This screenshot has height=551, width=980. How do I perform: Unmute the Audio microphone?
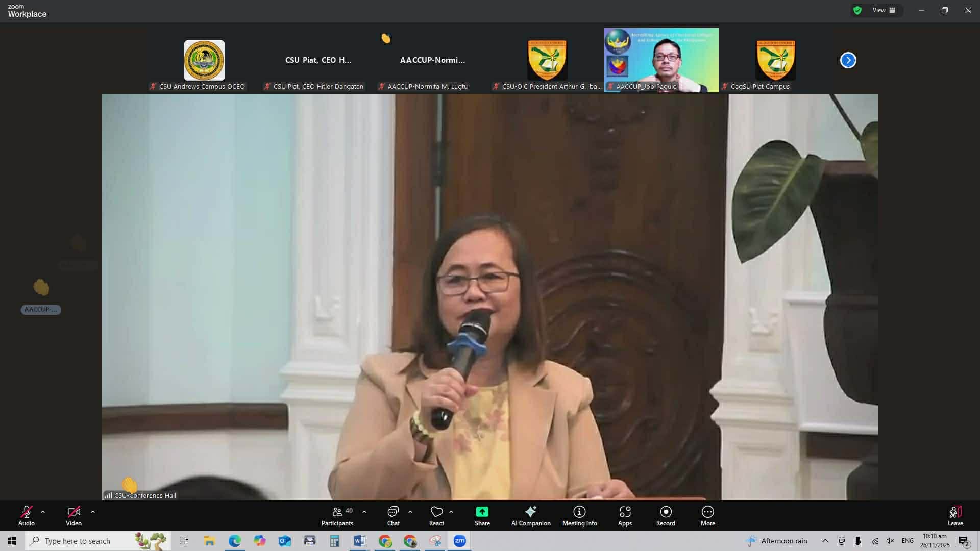coord(27,515)
